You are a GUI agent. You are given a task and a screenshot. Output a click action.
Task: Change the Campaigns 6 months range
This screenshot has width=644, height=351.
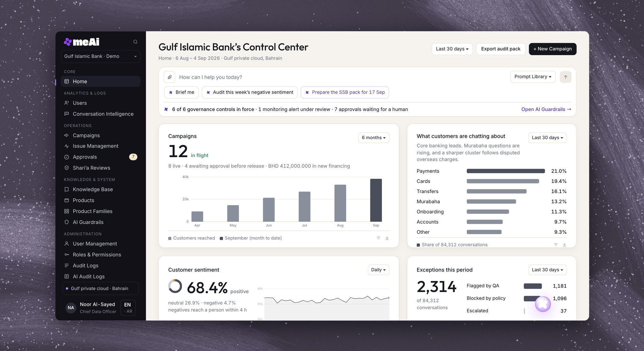pyautogui.click(x=374, y=138)
